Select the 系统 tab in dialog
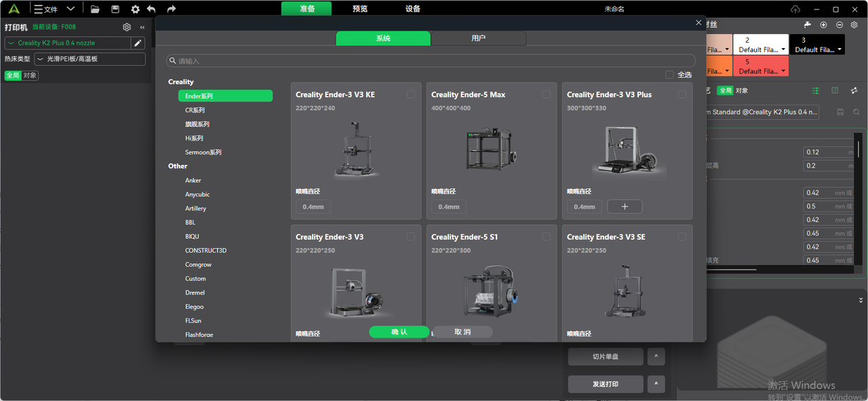 383,39
